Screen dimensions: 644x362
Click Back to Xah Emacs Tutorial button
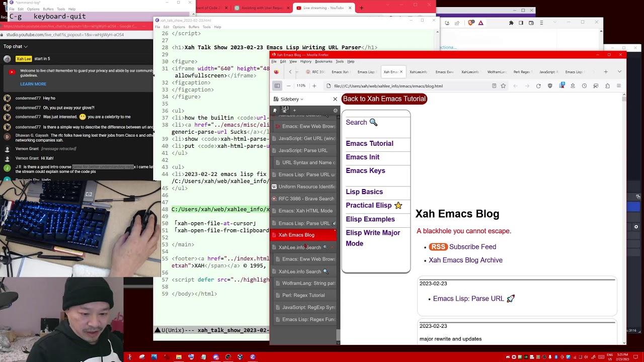point(384,99)
